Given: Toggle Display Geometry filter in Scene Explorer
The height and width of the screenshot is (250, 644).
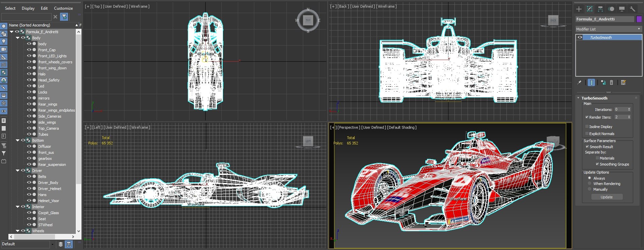Looking at the screenshot, I should [x=4, y=26].
